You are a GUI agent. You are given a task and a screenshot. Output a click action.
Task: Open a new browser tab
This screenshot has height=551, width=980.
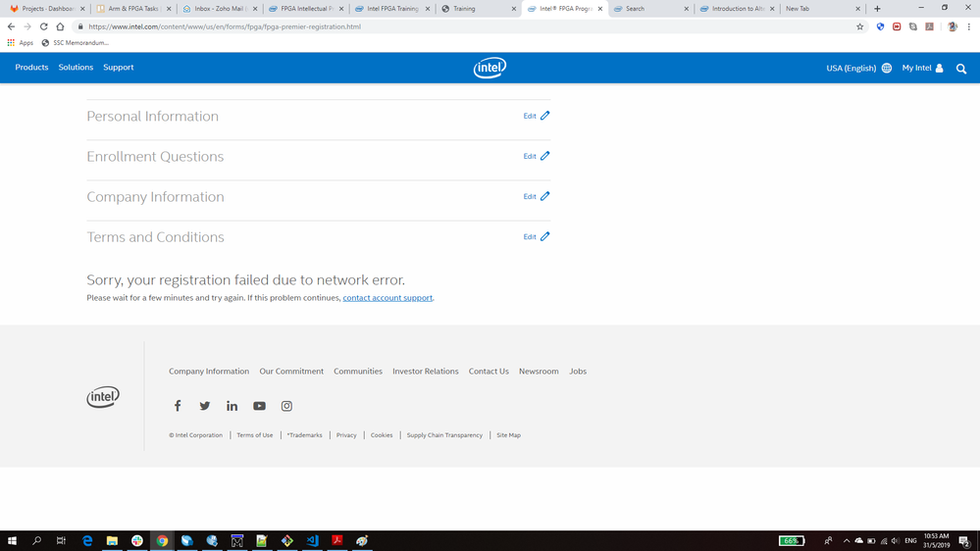[877, 9]
